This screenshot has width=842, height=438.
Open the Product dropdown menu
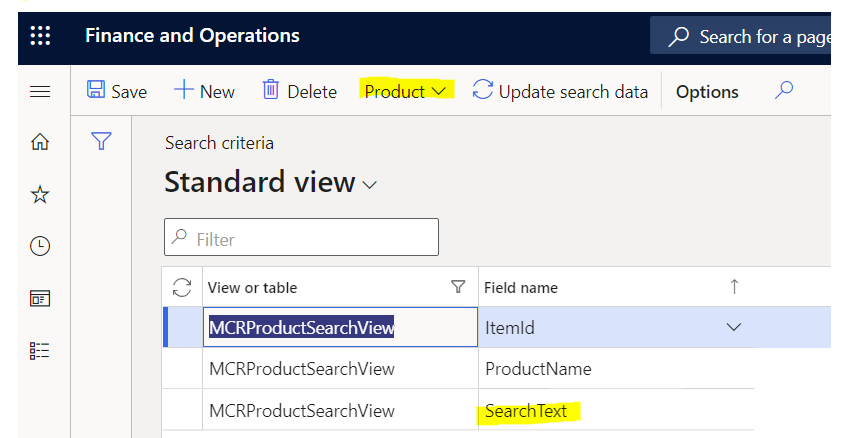(406, 91)
